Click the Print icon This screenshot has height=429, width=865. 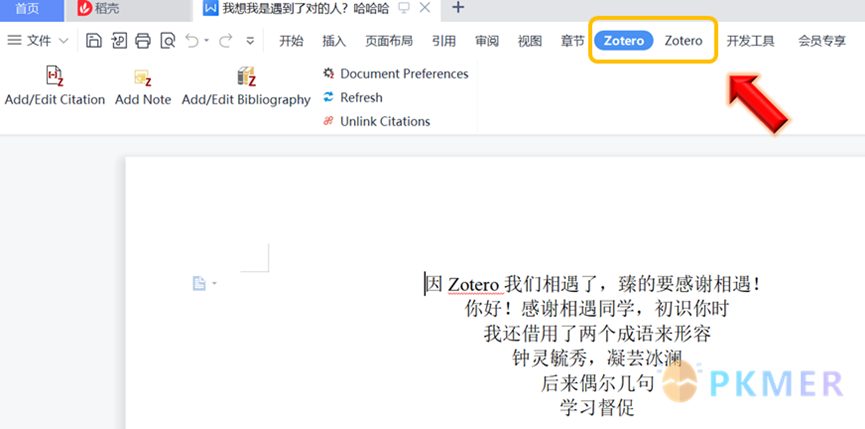point(143,40)
